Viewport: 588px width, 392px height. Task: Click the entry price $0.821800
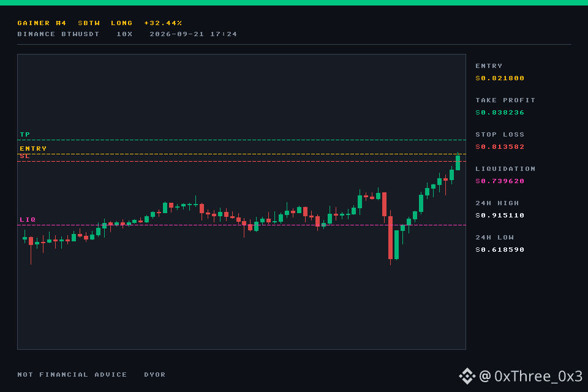click(500, 78)
